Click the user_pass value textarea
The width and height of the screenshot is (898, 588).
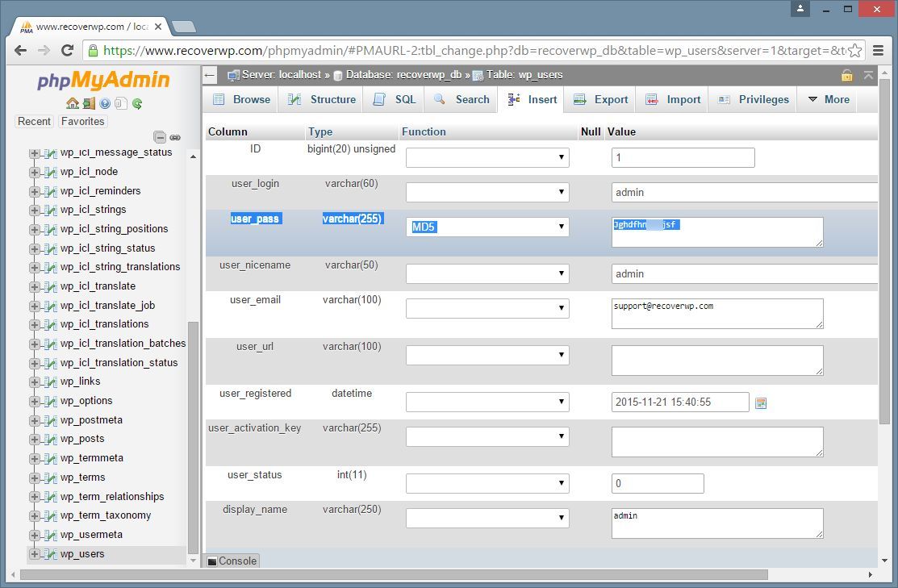pos(717,232)
